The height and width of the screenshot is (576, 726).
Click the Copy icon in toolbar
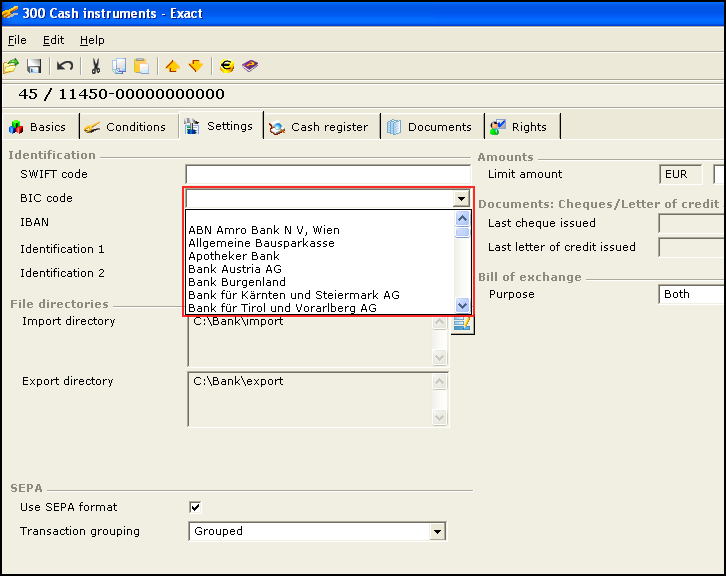[x=119, y=66]
